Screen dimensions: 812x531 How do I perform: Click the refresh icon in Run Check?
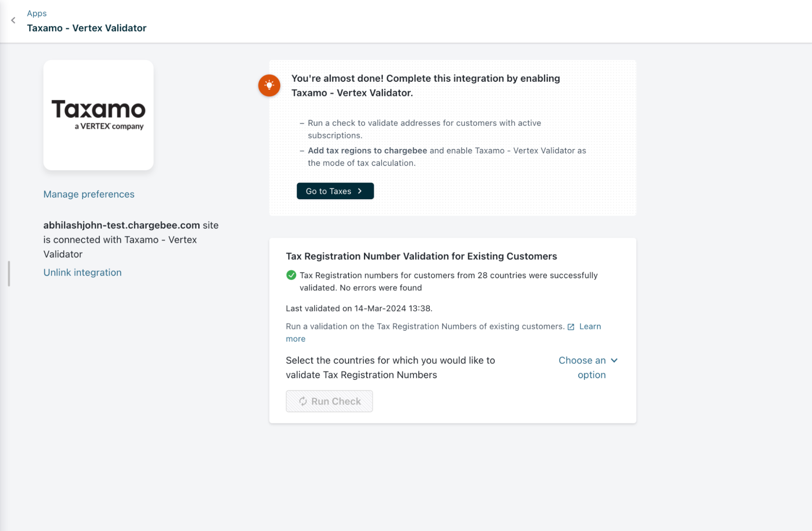click(x=303, y=401)
